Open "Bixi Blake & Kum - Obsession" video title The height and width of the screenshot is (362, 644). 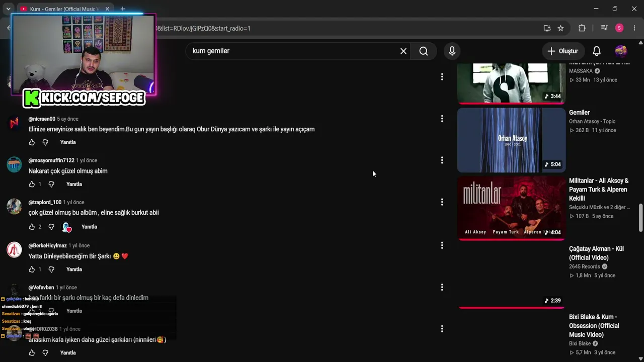click(594, 326)
